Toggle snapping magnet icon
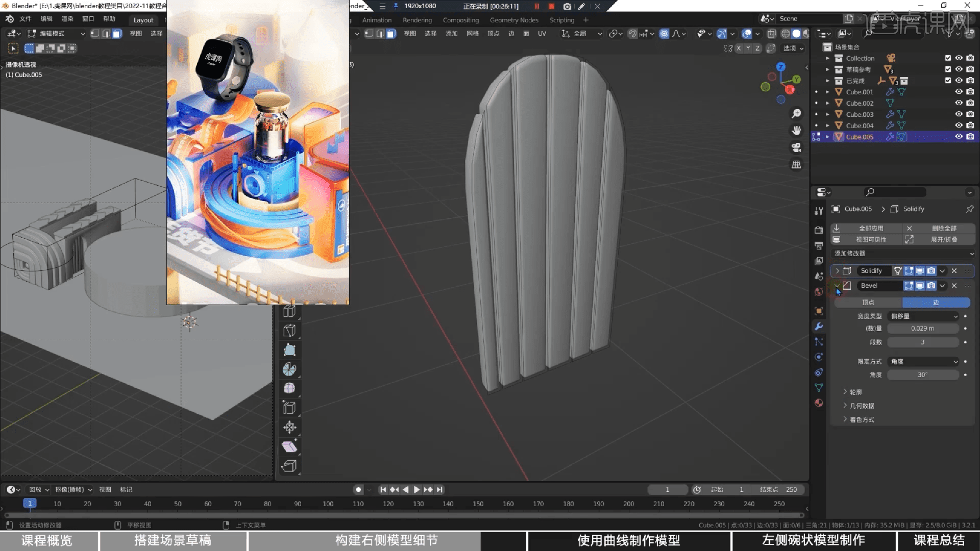Image resolution: width=980 pixels, height=551 pixels. click(632, 34)
